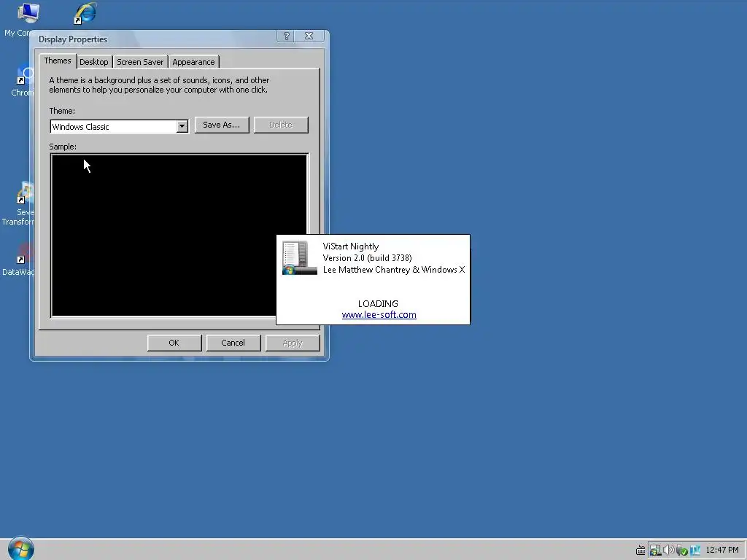Click the "Version 2.0 (build 3738)" text
This screenshot has width=747, height=560.
tap(368, 257)
